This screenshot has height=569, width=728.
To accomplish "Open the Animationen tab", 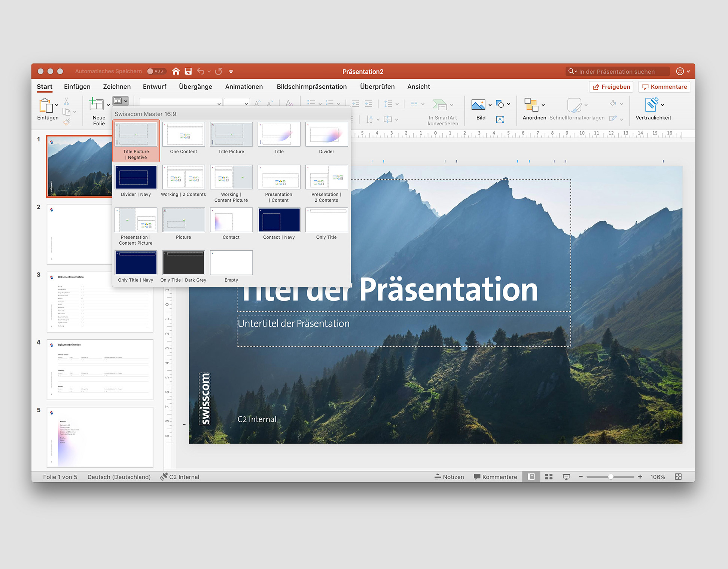I will coord(244,86).
